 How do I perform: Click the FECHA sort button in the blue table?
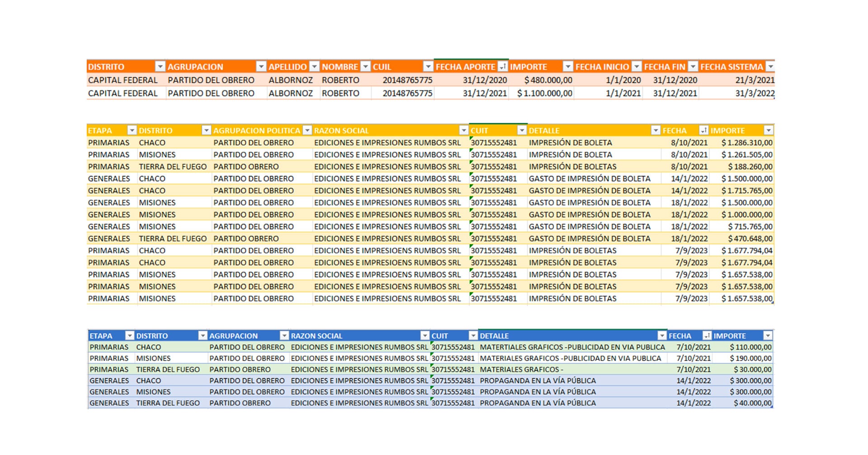[x=707, y=336]
